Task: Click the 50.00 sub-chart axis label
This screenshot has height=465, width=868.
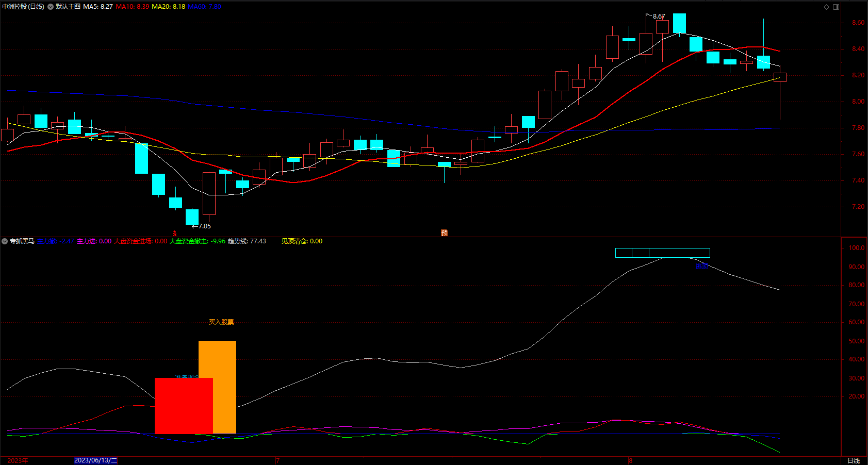Action: (x=857, y=341)
